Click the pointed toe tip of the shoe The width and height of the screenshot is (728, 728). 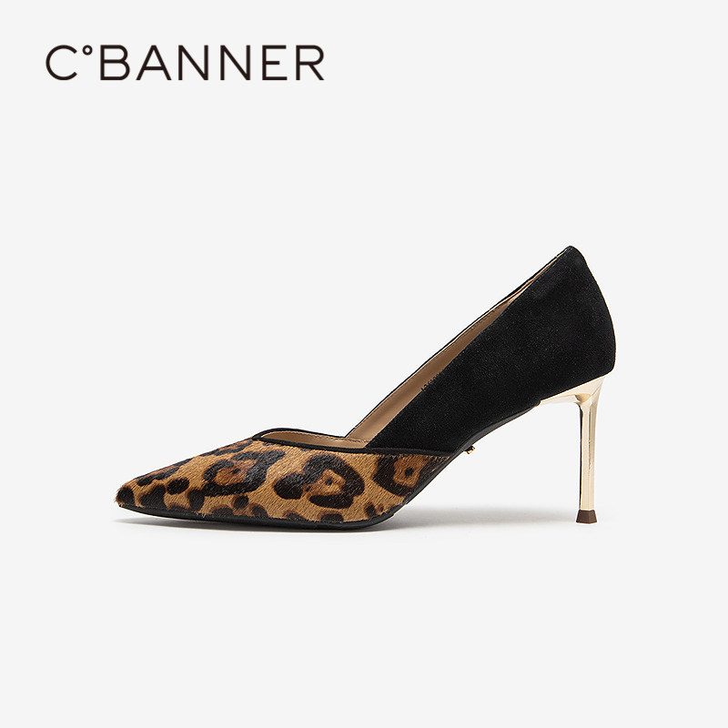(122, 498)
